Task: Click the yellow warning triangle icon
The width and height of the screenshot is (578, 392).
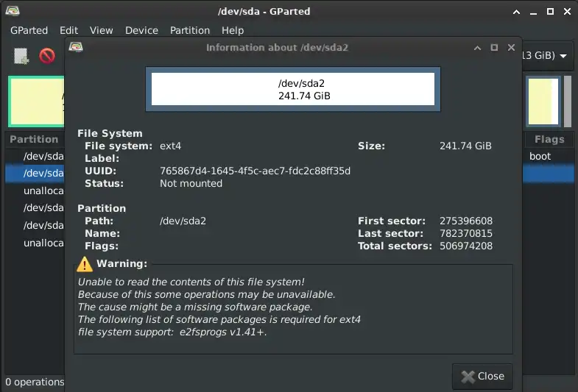Action: point(85,264)
